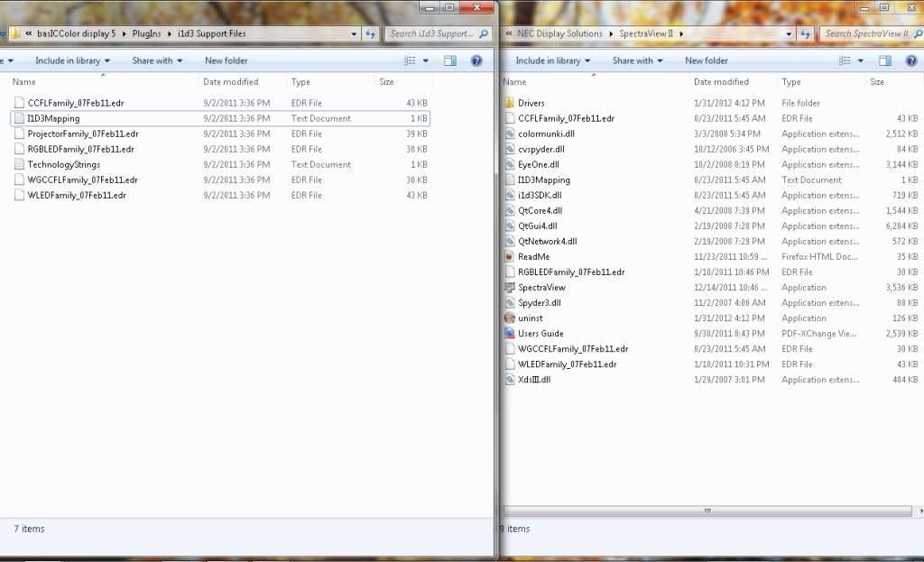This screenshot has height=562, width=924.
Task: Create New folder in SpectraView II window
Action: 706,60
